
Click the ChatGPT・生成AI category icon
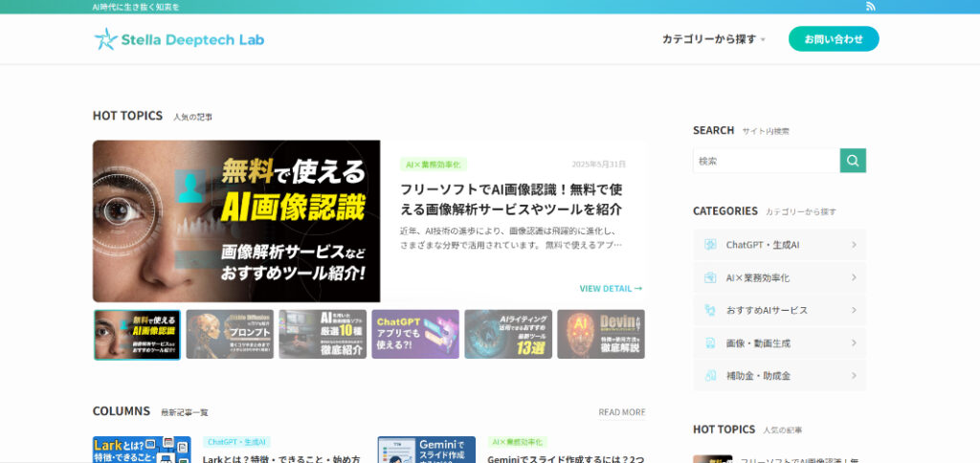pos(710,245)
